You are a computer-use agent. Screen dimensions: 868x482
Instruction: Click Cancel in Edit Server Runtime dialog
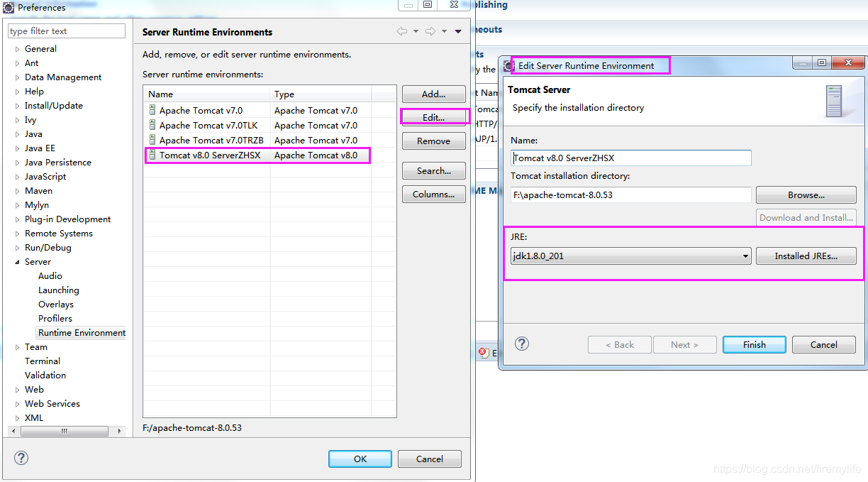point(824,344)
